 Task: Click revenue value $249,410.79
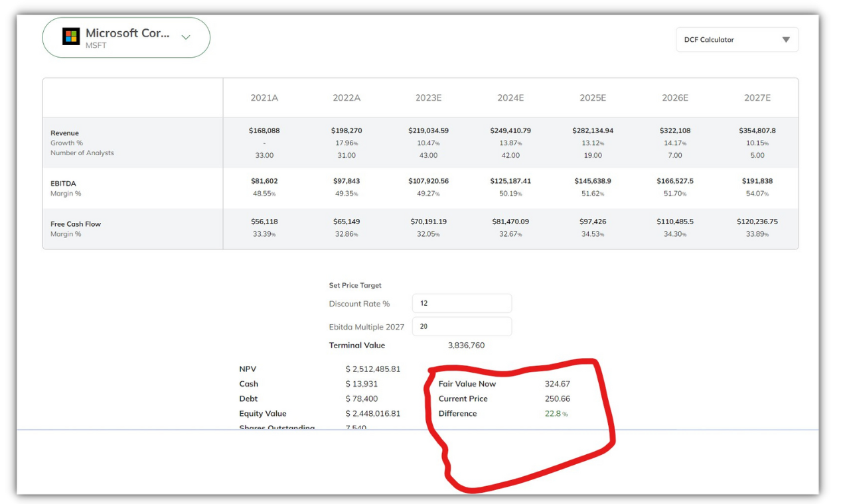coord(510,131)
